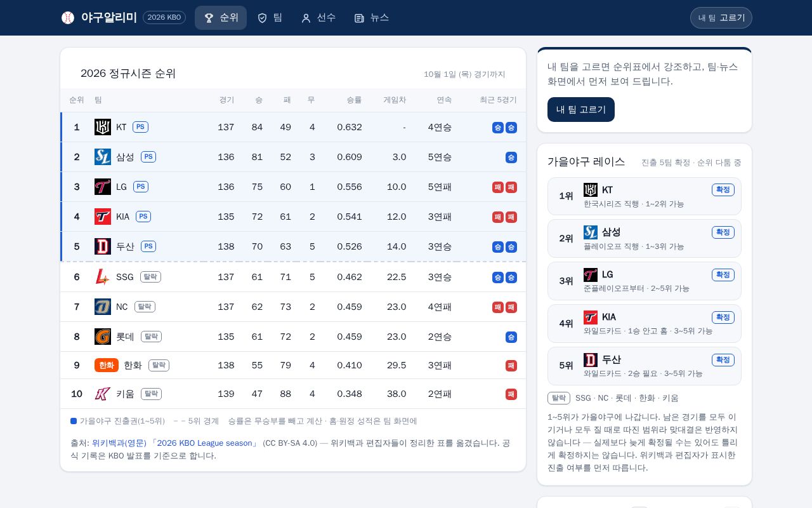Viewport: 812px width, 508px height.
Task: Click the header 내 팀 고르기 button
Action: click(721, 18)
